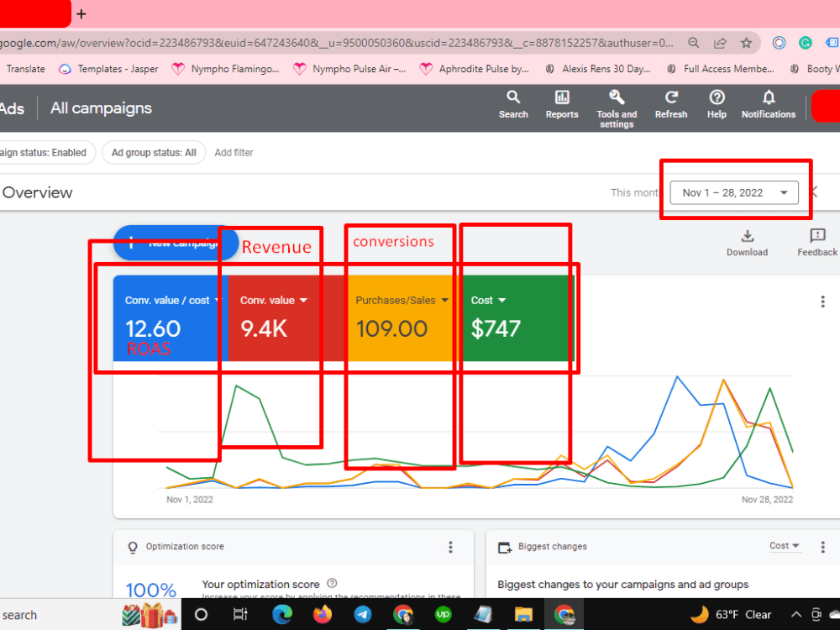
Task: Send Feedback on overview
Action: pos(817,243)
